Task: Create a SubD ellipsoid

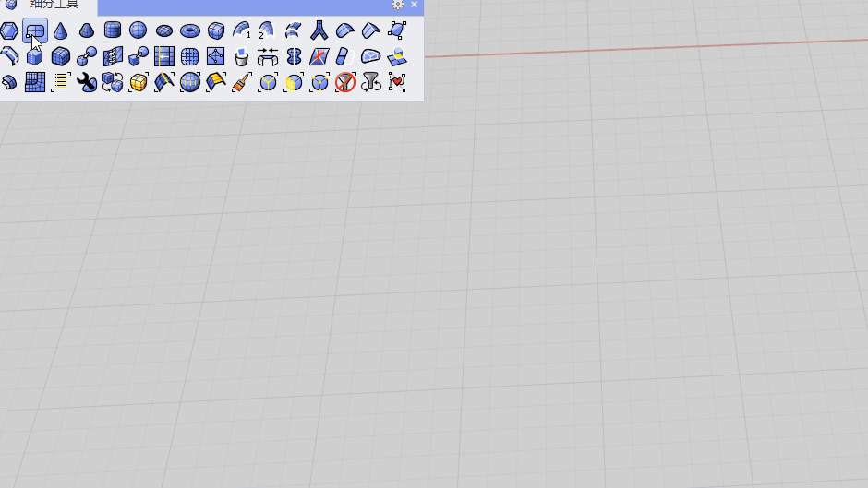Action: point(163,30)
